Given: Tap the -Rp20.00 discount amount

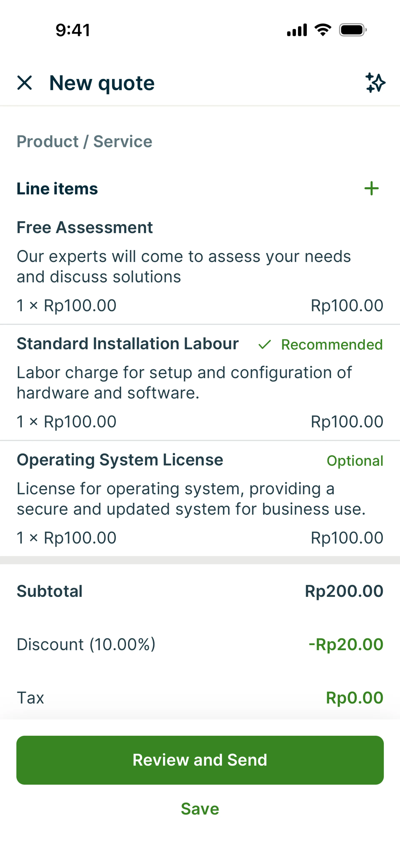Looking at the screenshot, I should coord(346,644).
